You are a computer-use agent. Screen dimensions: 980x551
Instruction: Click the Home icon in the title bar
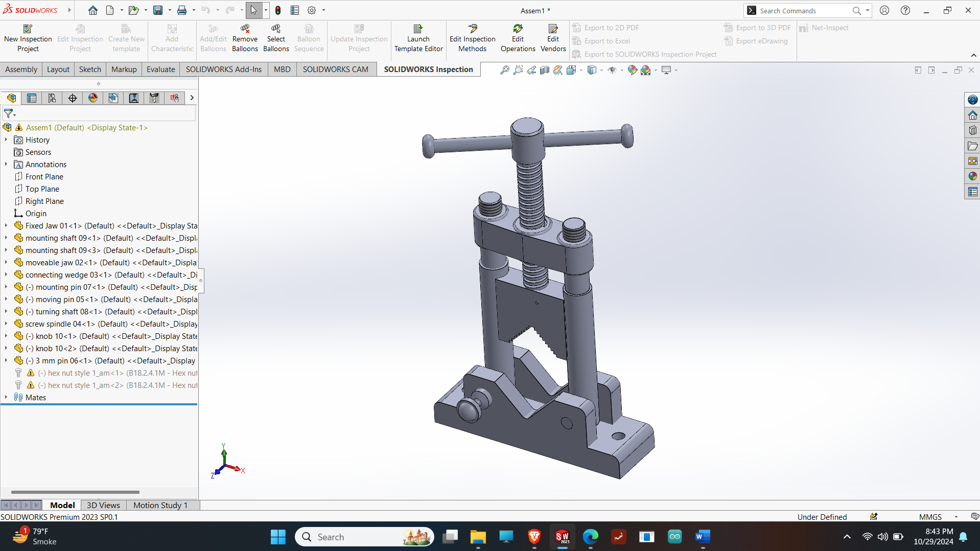92,10
